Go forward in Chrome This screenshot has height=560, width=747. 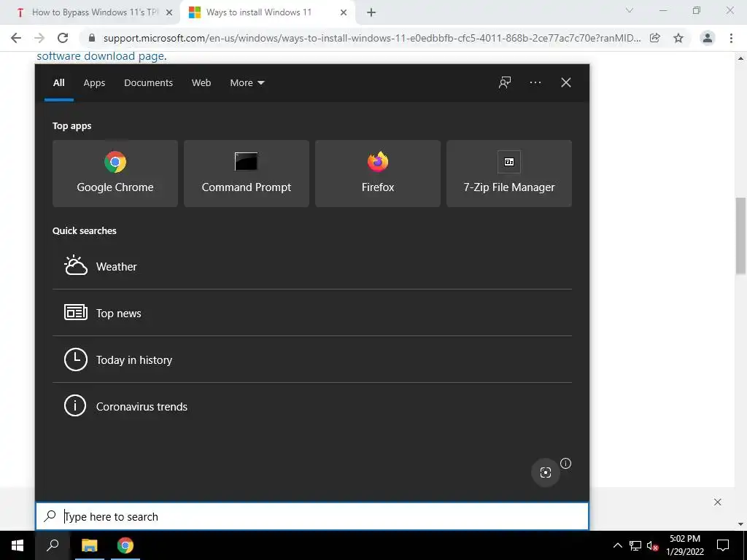(x=39, y=38)
